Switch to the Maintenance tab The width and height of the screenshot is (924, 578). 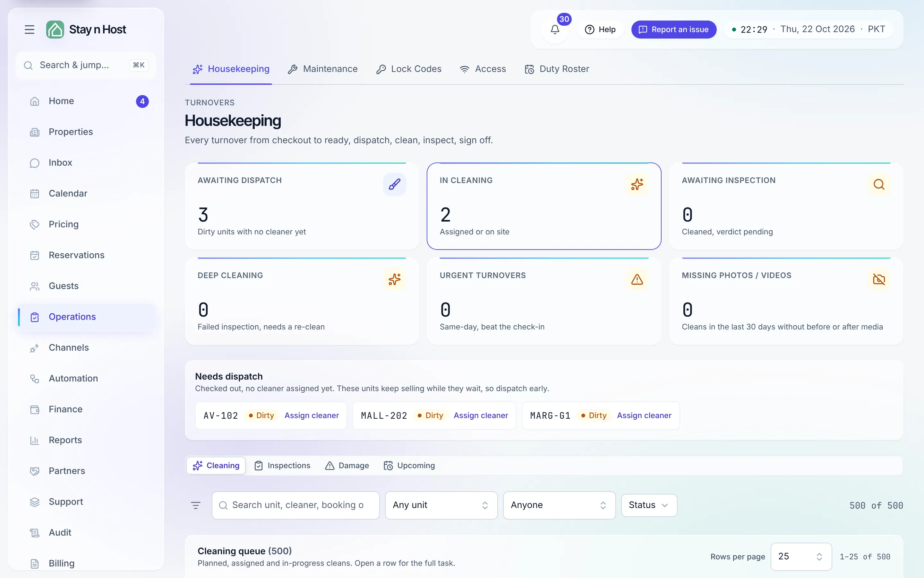point(323,69)
